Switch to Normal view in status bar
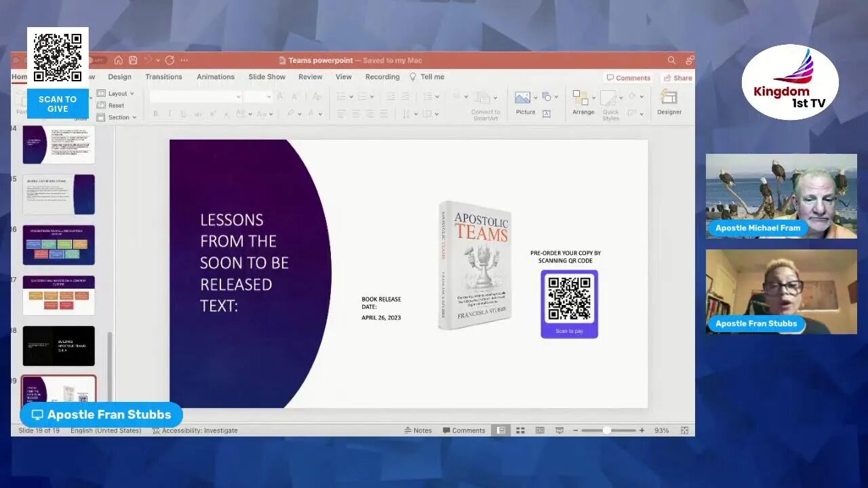The width and height of the screenshot is (868, 488). pyautogui.click(x=501, y=430)
